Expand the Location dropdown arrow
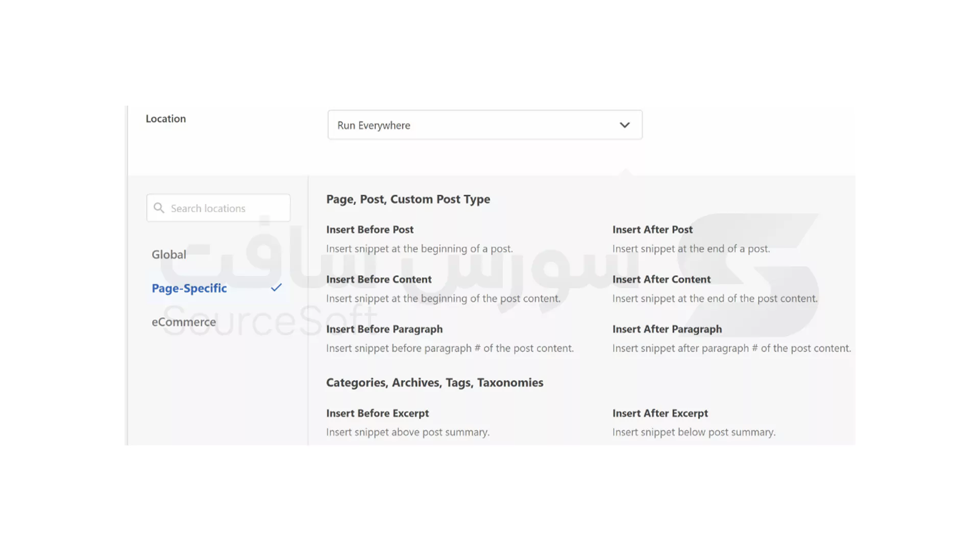Screen dimensions: 980x551 [x=624, y=125]
